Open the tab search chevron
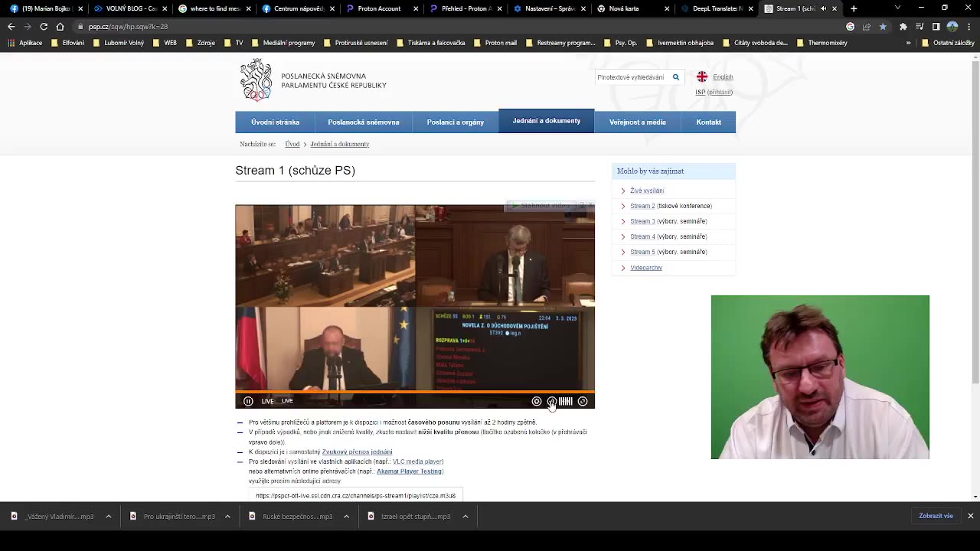The image size is (980, 551). click(x=897, y=8)
